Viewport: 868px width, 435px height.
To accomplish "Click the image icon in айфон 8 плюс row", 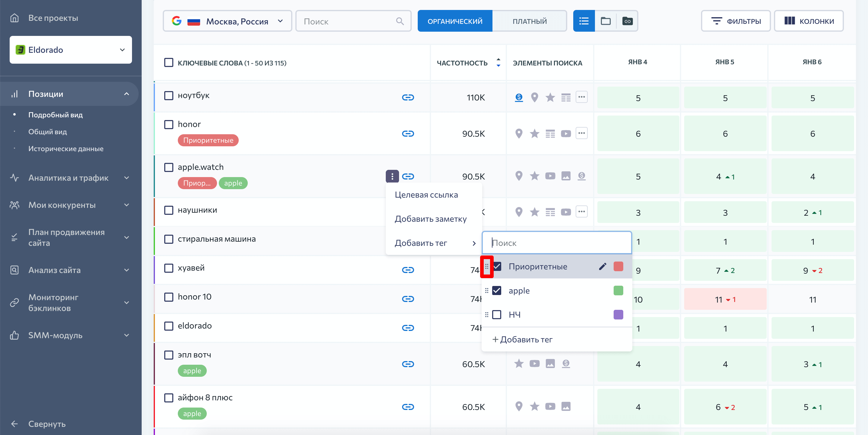I will point(566,406).
